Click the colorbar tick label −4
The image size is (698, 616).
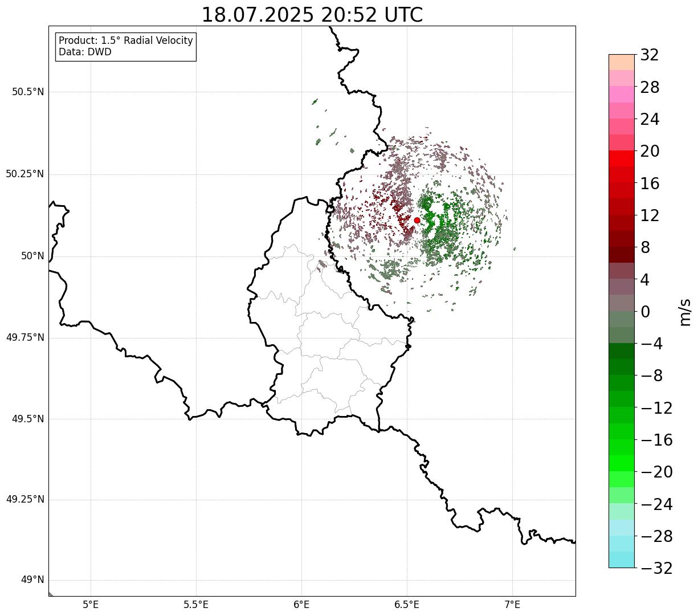pyautogui.click(x=651, y=344)
